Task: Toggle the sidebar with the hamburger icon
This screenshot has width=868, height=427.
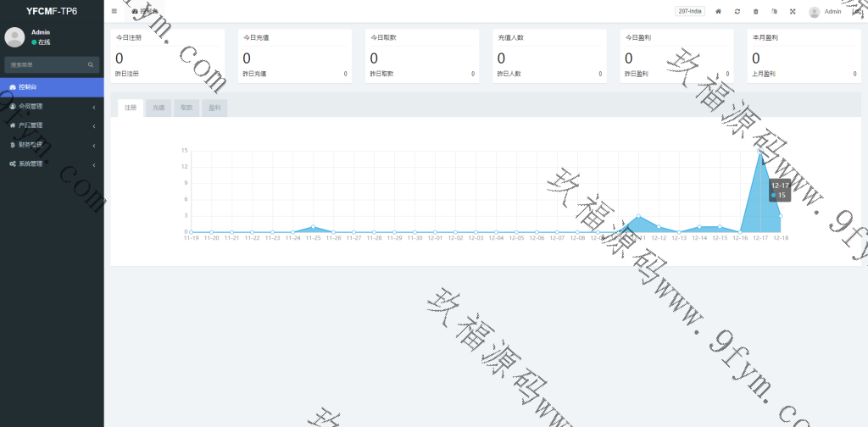Action: tap(114, 11)
